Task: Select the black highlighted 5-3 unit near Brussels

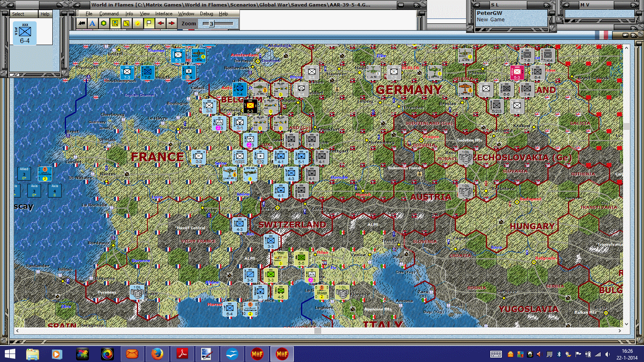Action: click(250, 106)
